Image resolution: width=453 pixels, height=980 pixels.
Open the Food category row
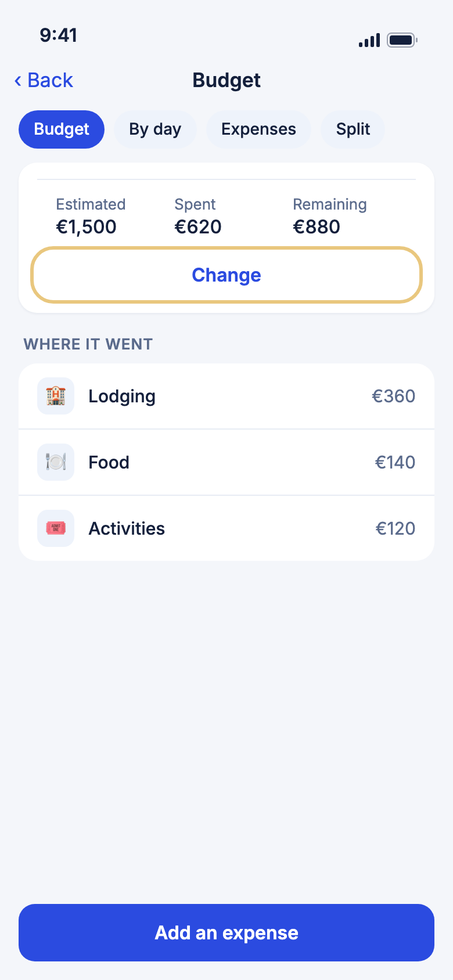pyautogui.click(x=227, y=462)
